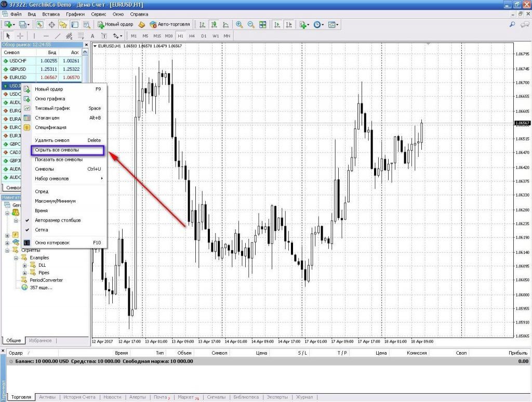Switch to the H4 timeframe

coord(192,36)
